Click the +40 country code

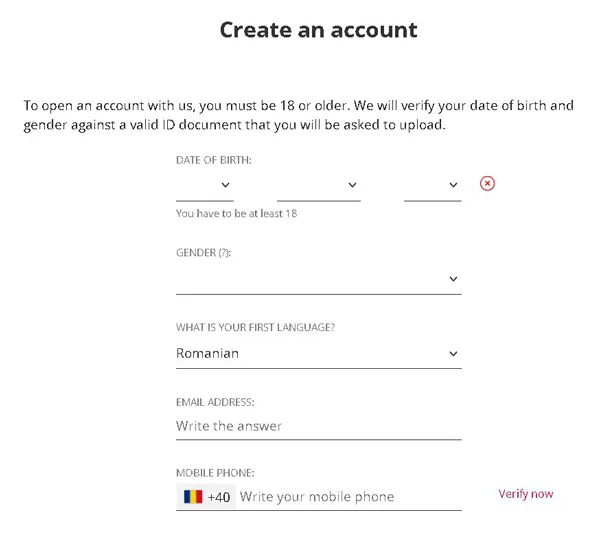pyautogui.click(x=219, y=497)
